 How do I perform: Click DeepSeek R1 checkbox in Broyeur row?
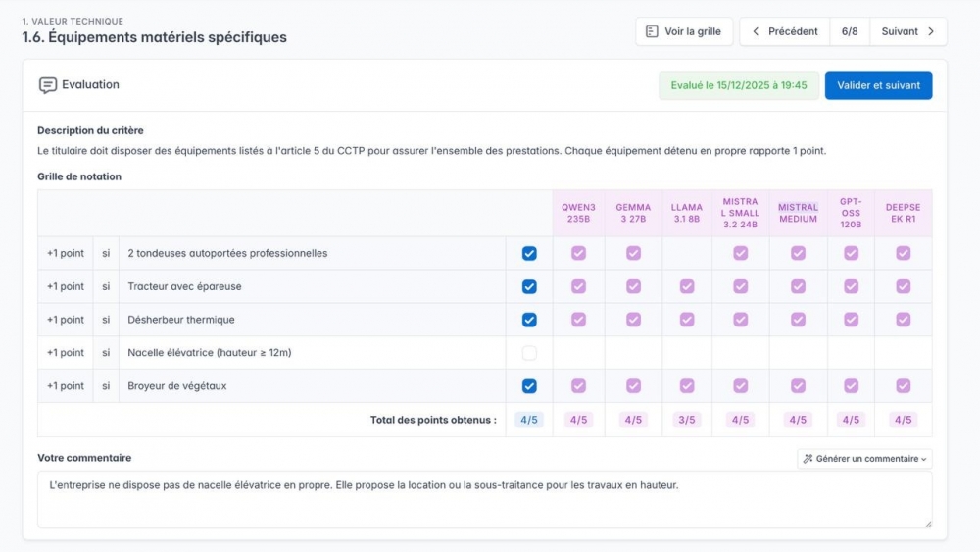click(904, 385)
